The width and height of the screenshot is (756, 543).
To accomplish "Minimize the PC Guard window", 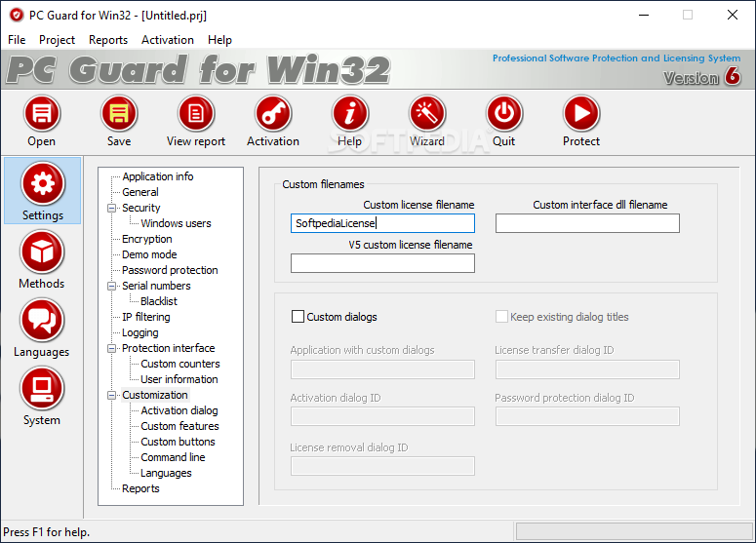I will tap(644, 15).
